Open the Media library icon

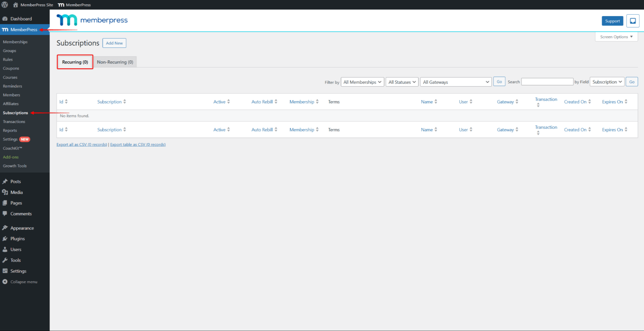[5, 192]
